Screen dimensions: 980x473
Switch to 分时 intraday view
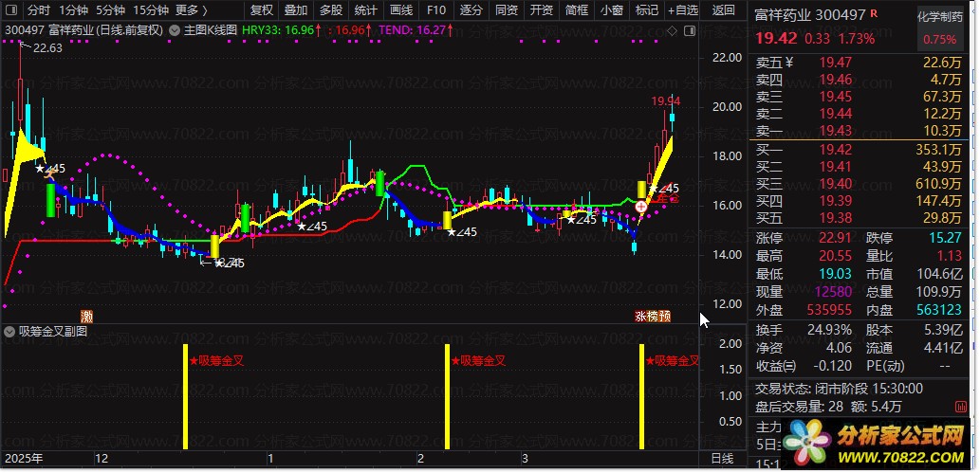point(39,10)
